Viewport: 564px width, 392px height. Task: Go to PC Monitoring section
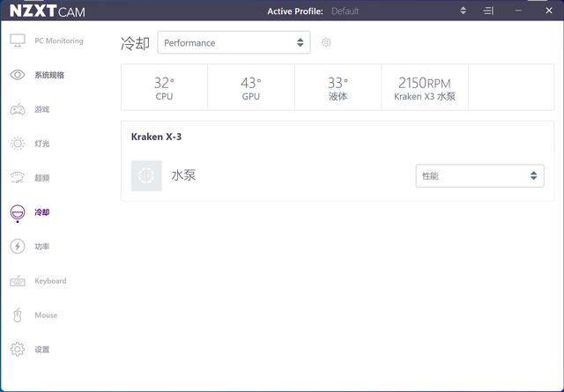(x=59, y=41)
